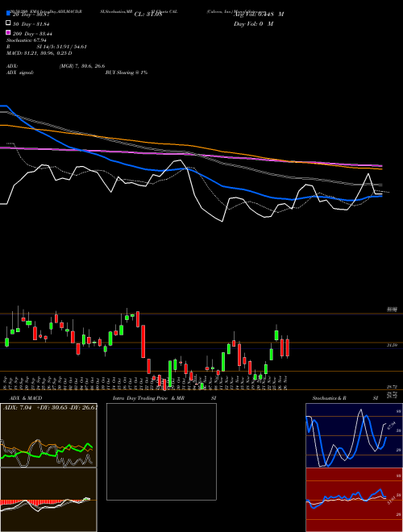Click the 'CL: 31.08' closing price label
Screen dimensions: 403x532
[148, 15]
